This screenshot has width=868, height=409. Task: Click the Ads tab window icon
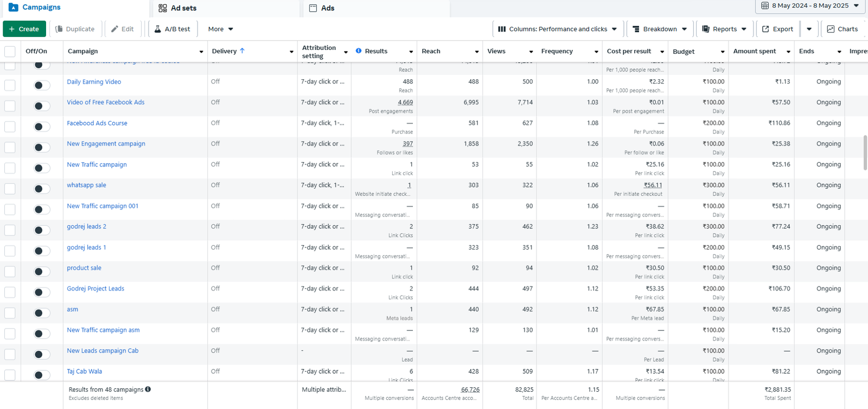(x=313, y=8)
